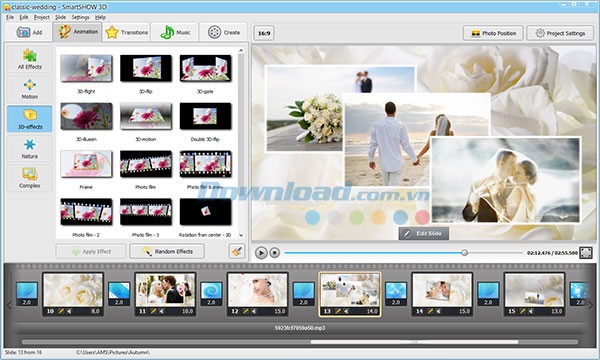
Task: Choose Rotation from center - 3D effect
Action: click(205, 212)
